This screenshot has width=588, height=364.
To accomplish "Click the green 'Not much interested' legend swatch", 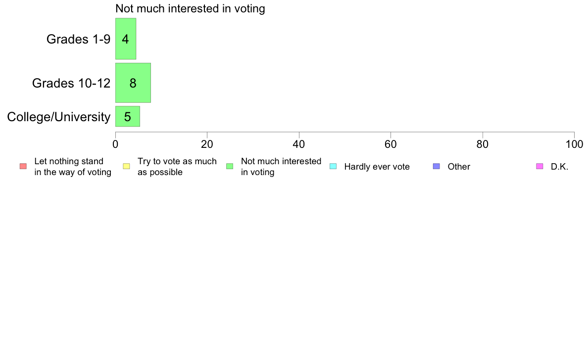I will pos(230,167).
